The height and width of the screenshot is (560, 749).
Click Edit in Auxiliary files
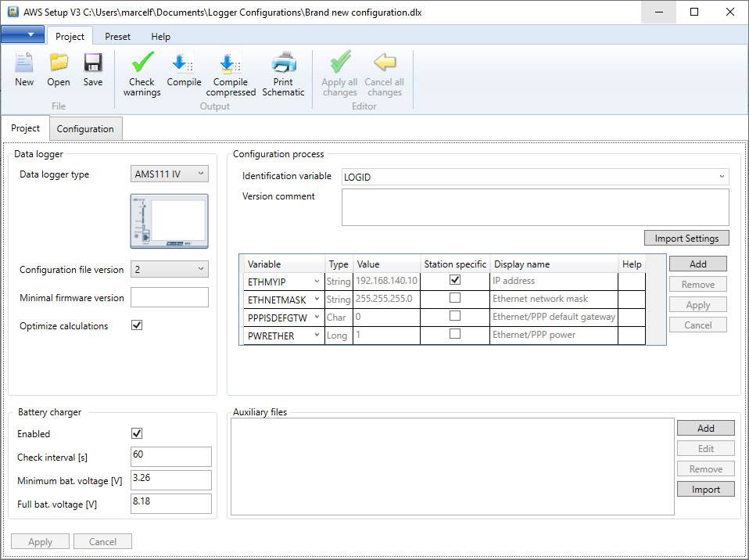[x=705, y=449]
